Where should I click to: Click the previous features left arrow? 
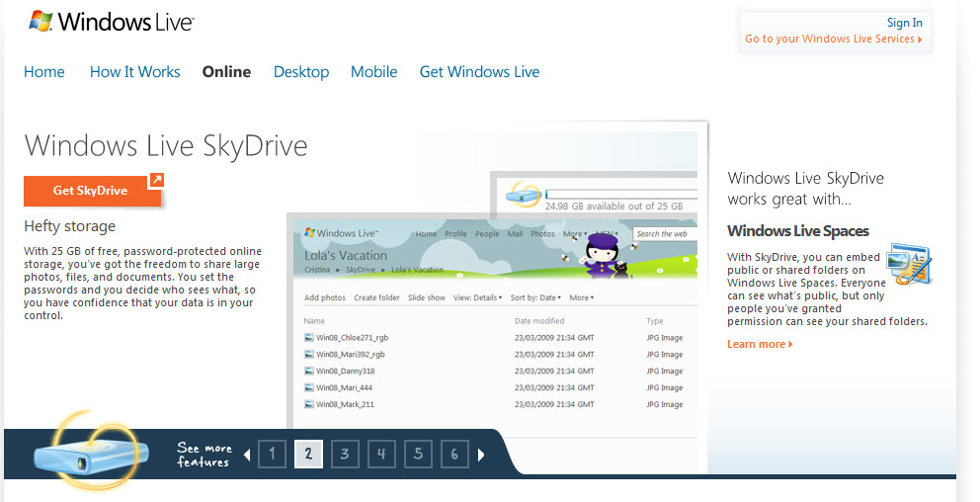[x=246, y=455]
